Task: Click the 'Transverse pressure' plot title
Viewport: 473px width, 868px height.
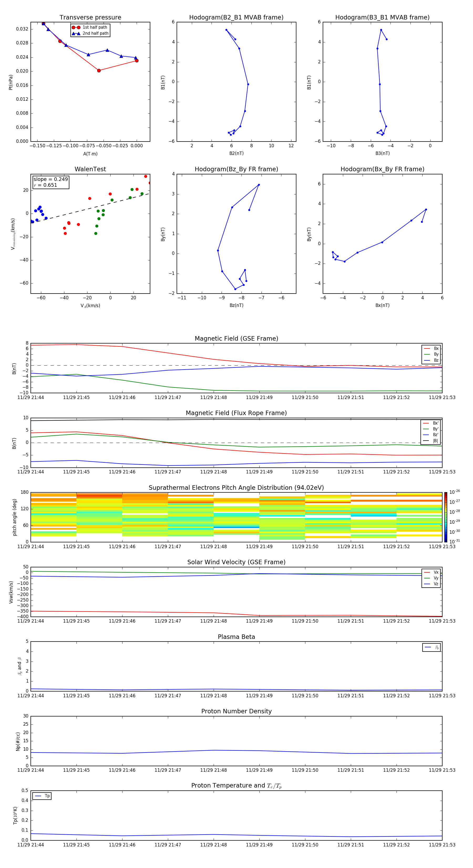Action: click(x=90, y=18)
